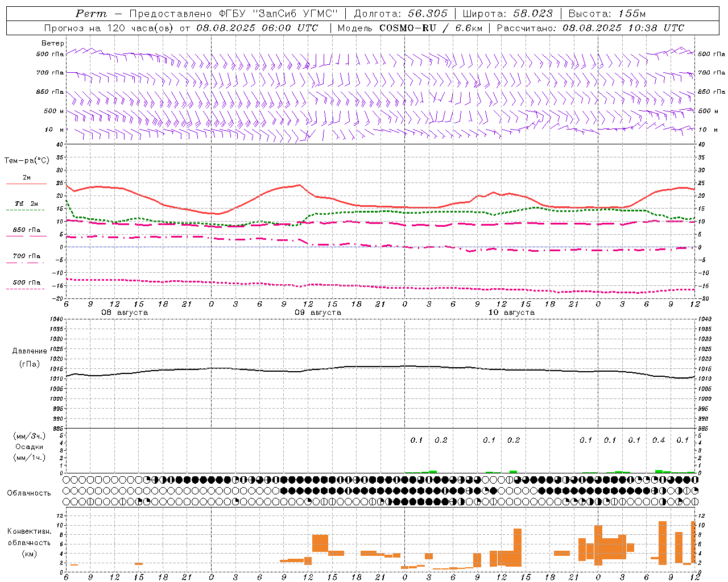The image size is (728, 582).
Task: Click the Облачность cloud cover label
Action: [29, 493]
